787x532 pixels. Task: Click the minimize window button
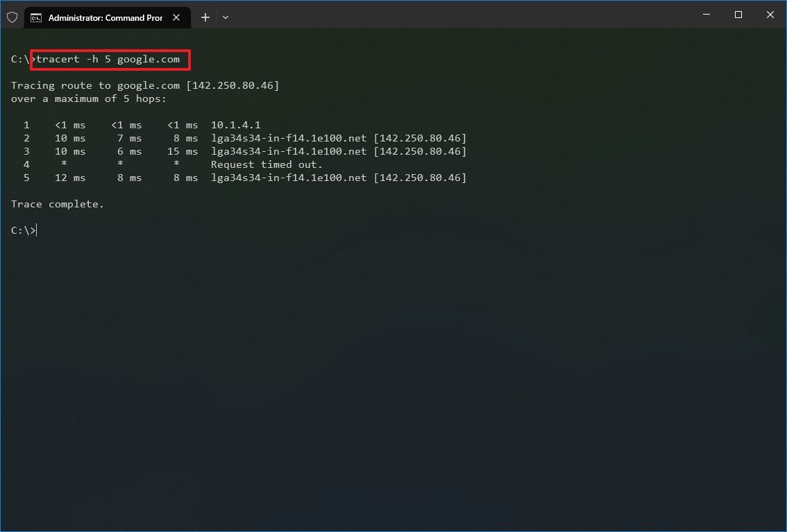click(x=706, y=14)
